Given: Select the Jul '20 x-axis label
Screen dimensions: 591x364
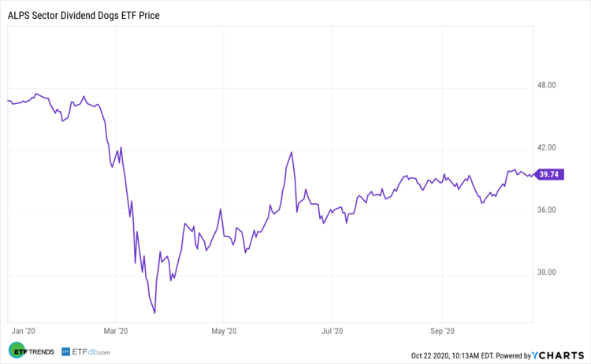Looking at the screenshot, I should tap(333, 331).
